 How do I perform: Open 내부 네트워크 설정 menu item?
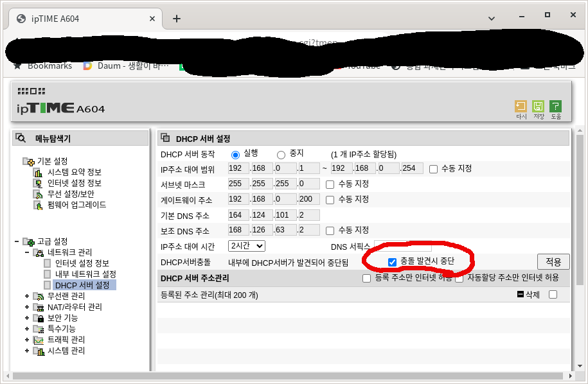point(85,274)
